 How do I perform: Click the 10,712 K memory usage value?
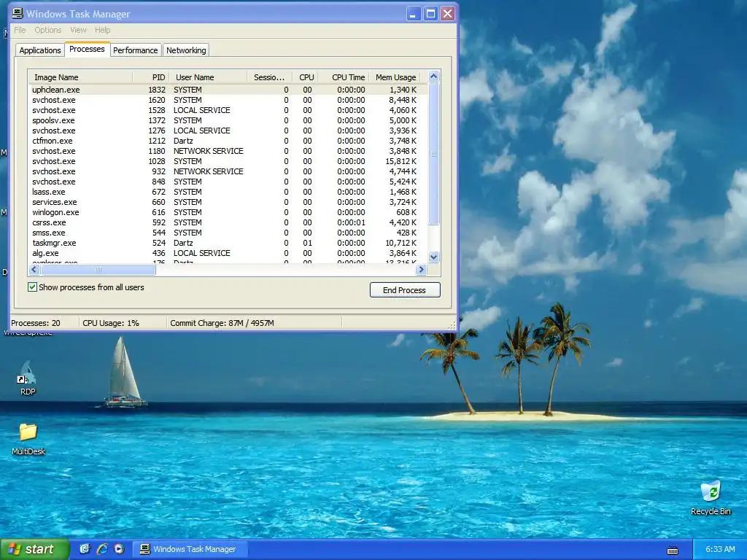click(400, 244)
